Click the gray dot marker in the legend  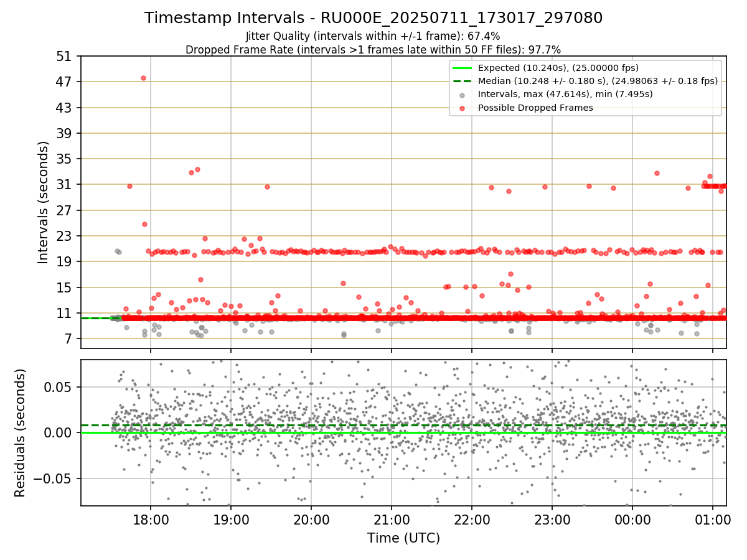(x=462, y=95)
